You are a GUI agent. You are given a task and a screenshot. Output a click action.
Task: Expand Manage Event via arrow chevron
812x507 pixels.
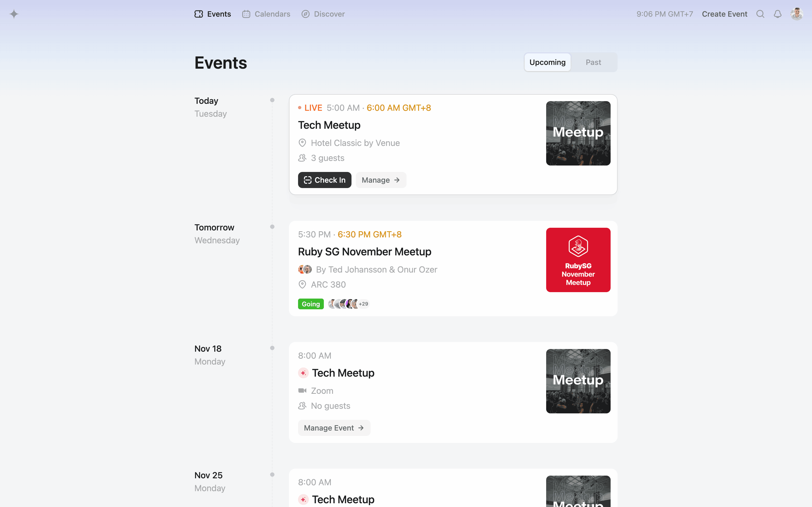pos(361,428)
